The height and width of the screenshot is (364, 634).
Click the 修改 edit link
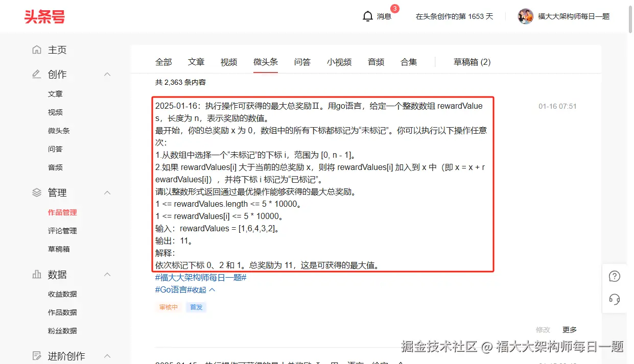tap(543, 329)
